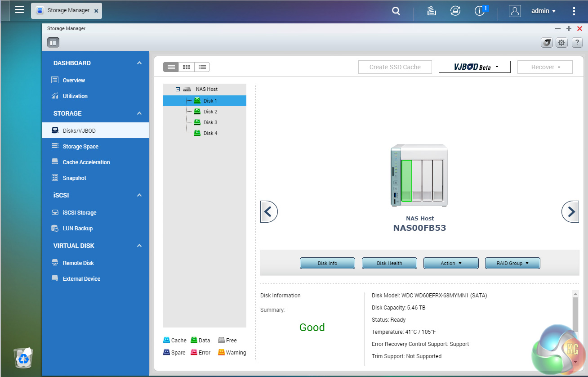Open notifications info icon with badge
This screenshot has height=377, width=588.
pos(480,11)
